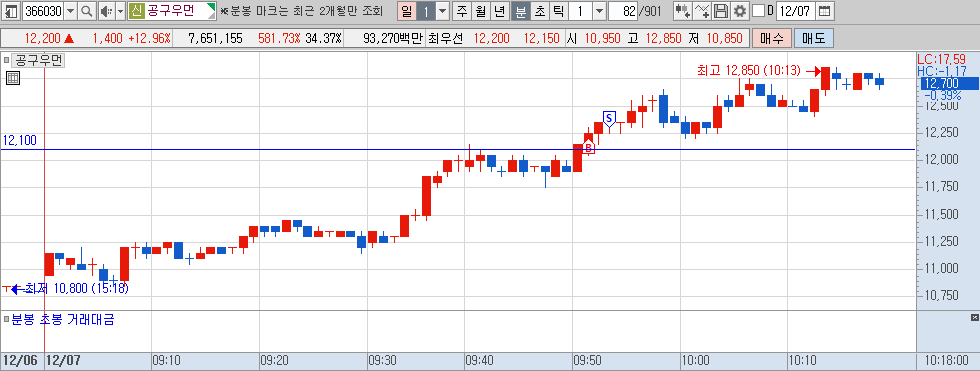Expand the daily period number dropdown

442,11
